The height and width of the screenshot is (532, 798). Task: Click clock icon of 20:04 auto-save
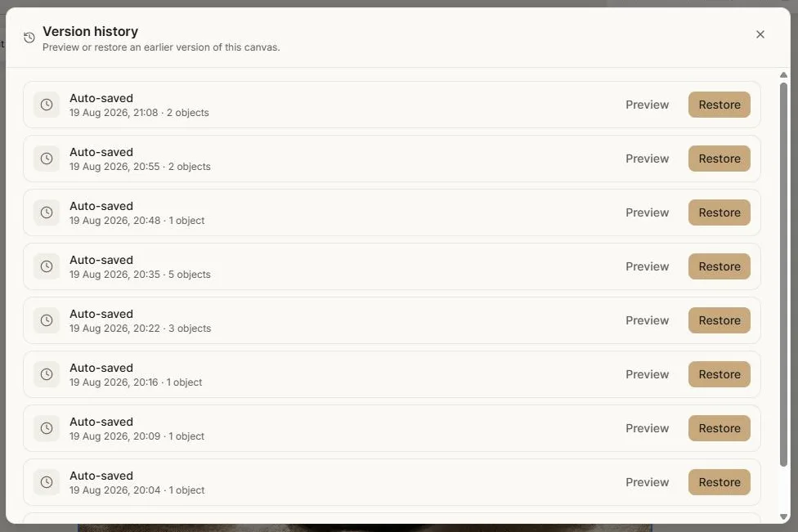point(47,482)
